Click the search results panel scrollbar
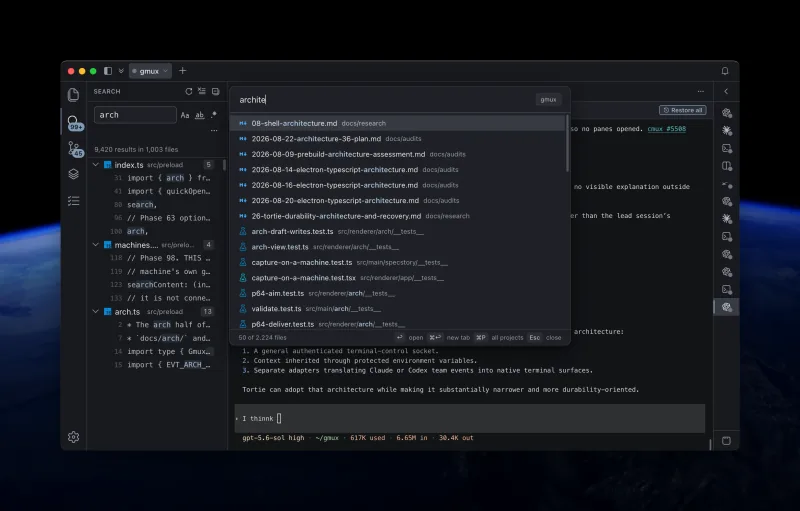This screenshot has height=511, width=800. pyautogui.click(x=224, y=165)
